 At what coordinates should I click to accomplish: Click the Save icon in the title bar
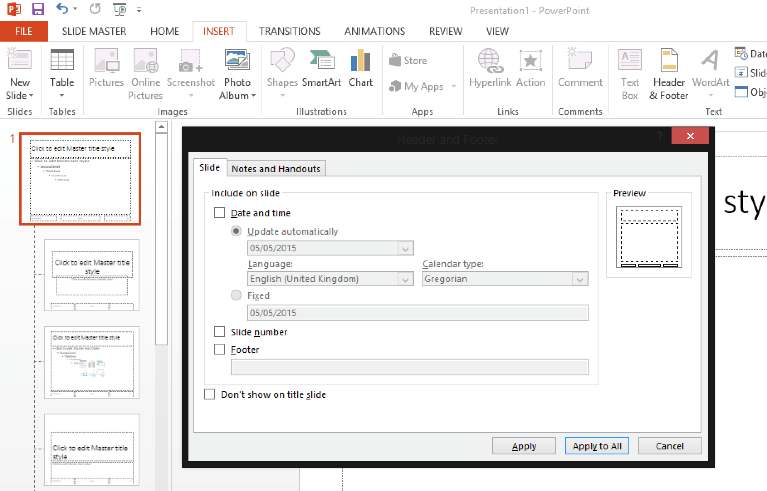click(38, 10)
